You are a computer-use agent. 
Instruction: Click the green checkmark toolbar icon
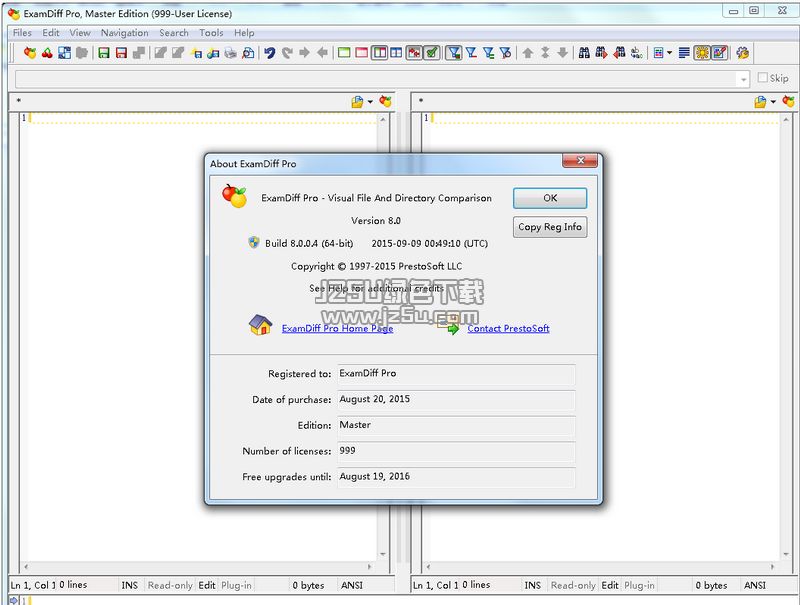tap(432, 53)
